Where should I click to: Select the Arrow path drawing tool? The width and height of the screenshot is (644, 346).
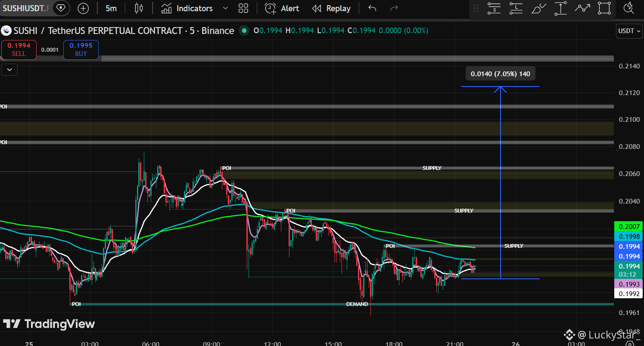point(582,8)
